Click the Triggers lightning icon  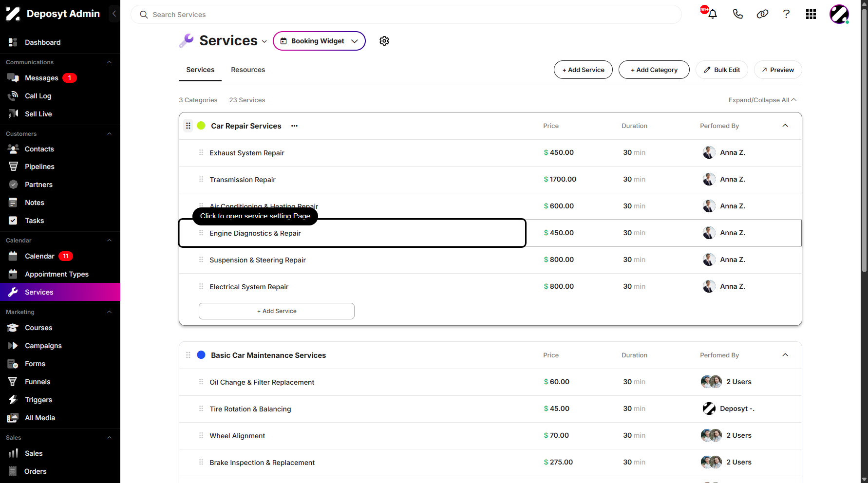[x=13, y=400]
